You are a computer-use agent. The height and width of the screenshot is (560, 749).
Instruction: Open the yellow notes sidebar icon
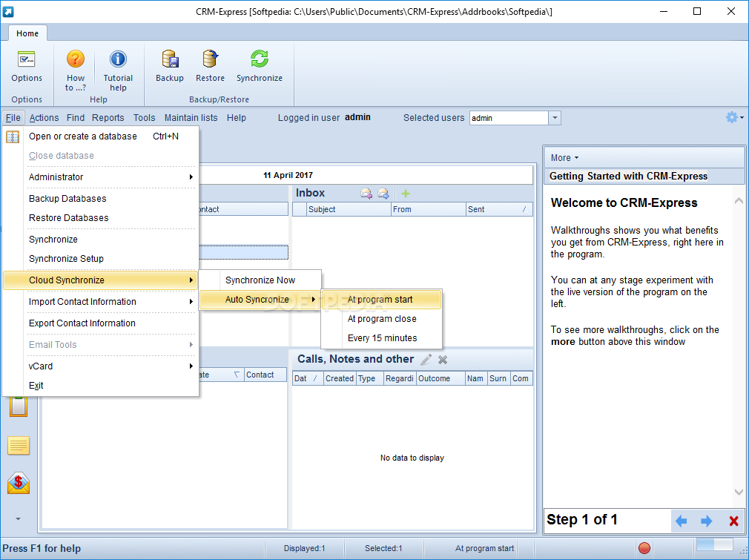tap(19, 445)
